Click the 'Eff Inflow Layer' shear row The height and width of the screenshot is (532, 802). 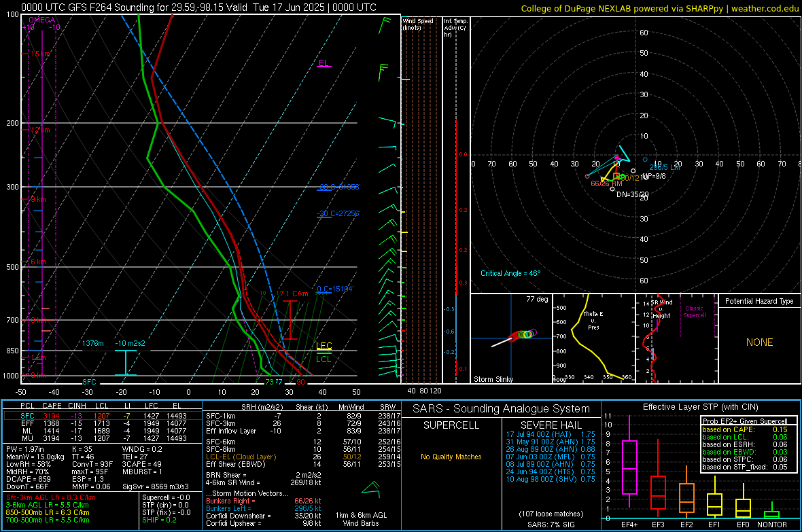point(304,431)
